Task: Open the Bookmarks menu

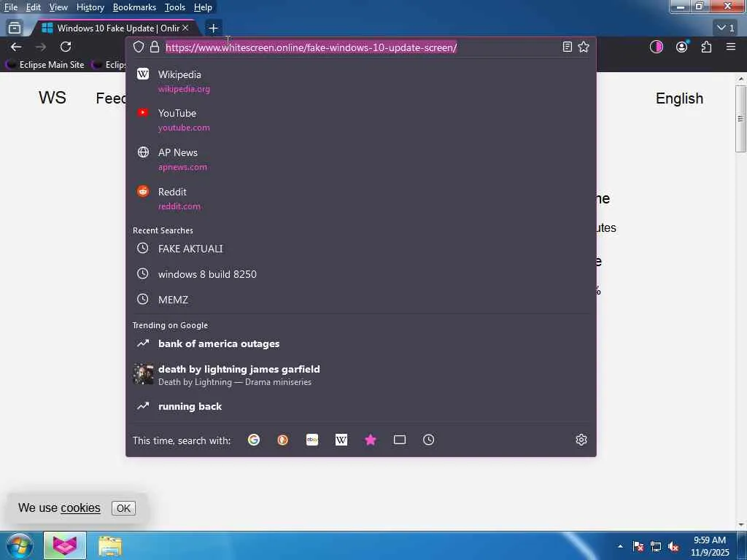Action: [134, 7]
